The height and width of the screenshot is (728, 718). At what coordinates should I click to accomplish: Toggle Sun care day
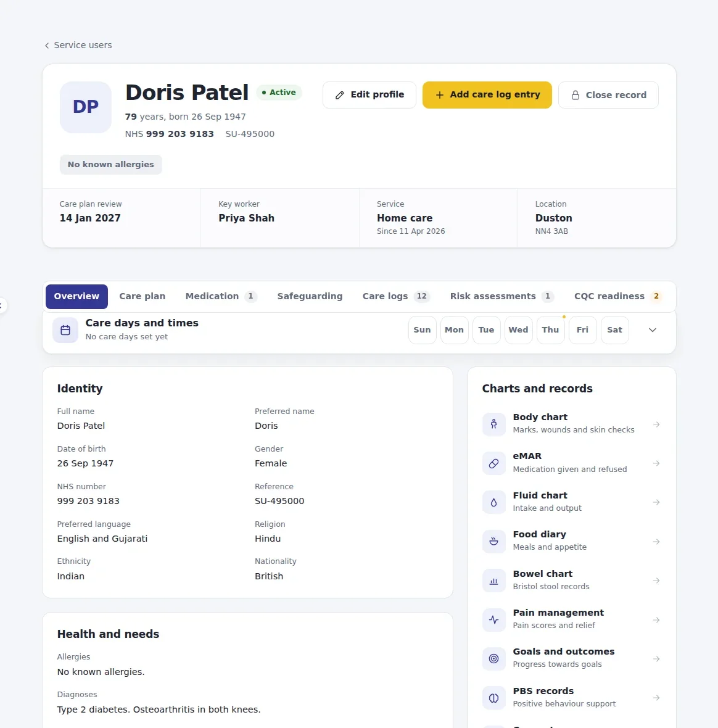tap(423, 330)
